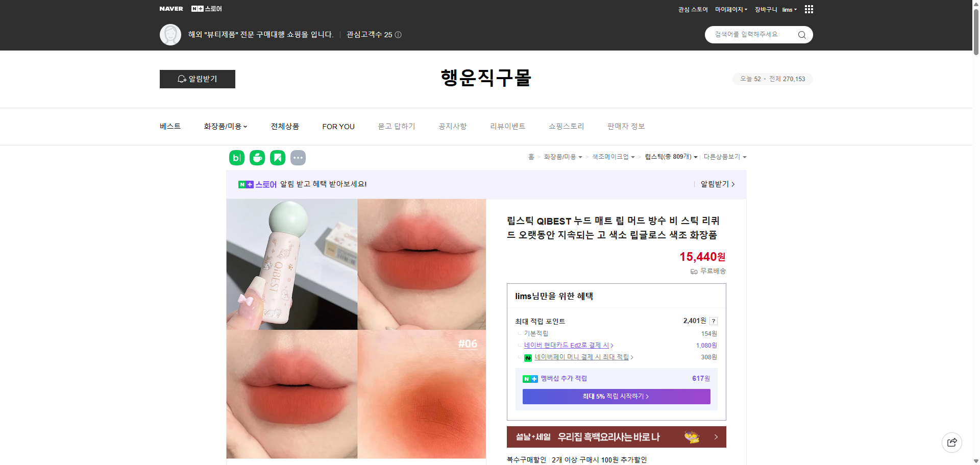The height and width of the screenshot is (465, 980).
Task: Open the 적립 포인트 help question mark icon
Action: pos(714,321)
